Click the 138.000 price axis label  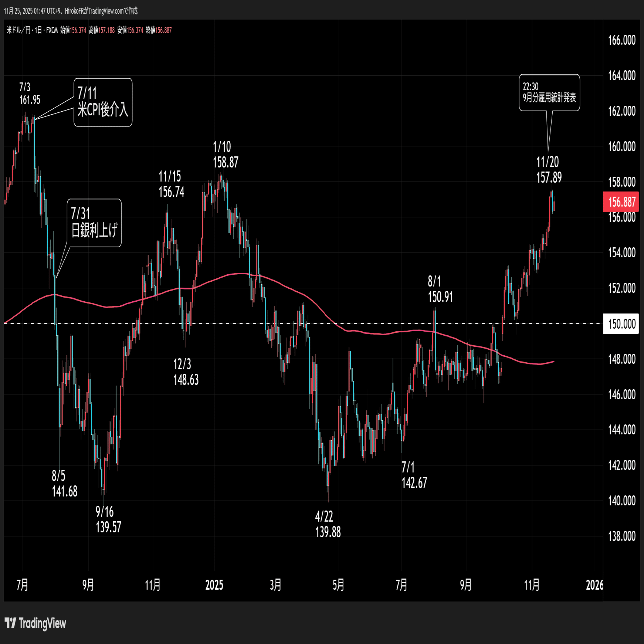click(x=622, y=536)
